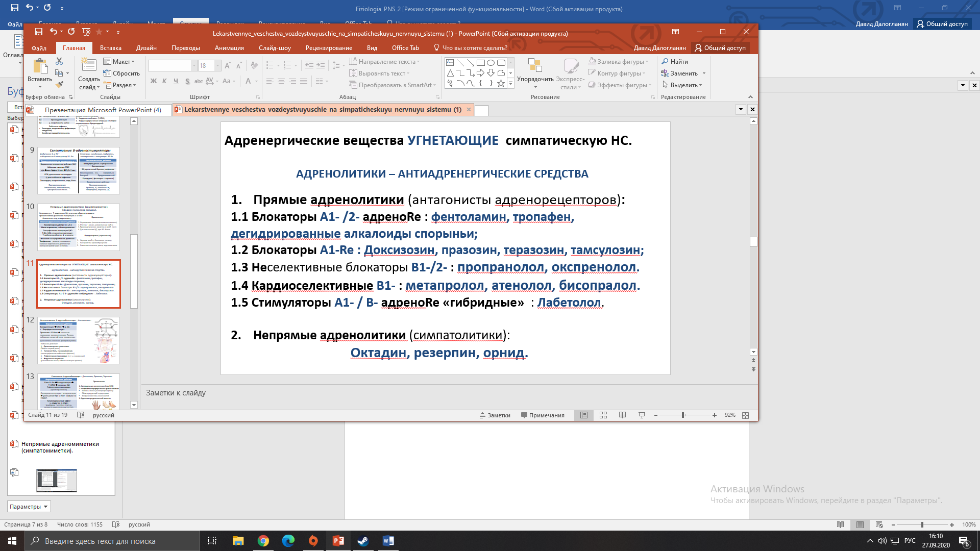Open the Переходы ribbon tab

(186, 48)
